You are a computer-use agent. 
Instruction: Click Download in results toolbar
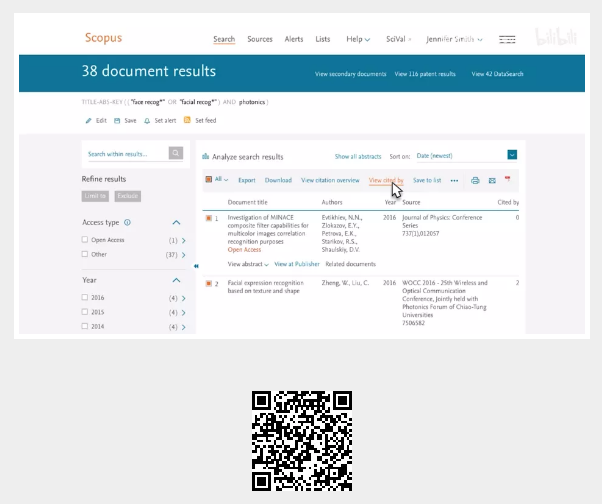(x=278, y=180)
